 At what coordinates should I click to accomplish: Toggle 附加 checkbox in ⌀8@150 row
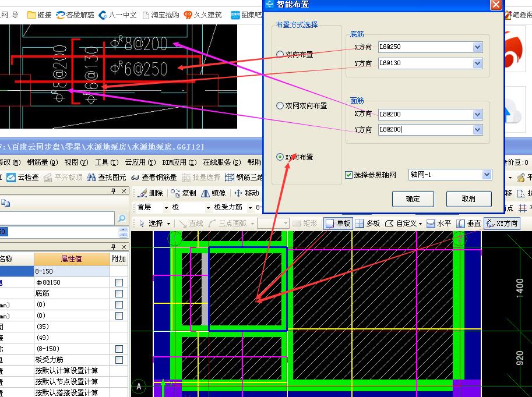(119, 282)
